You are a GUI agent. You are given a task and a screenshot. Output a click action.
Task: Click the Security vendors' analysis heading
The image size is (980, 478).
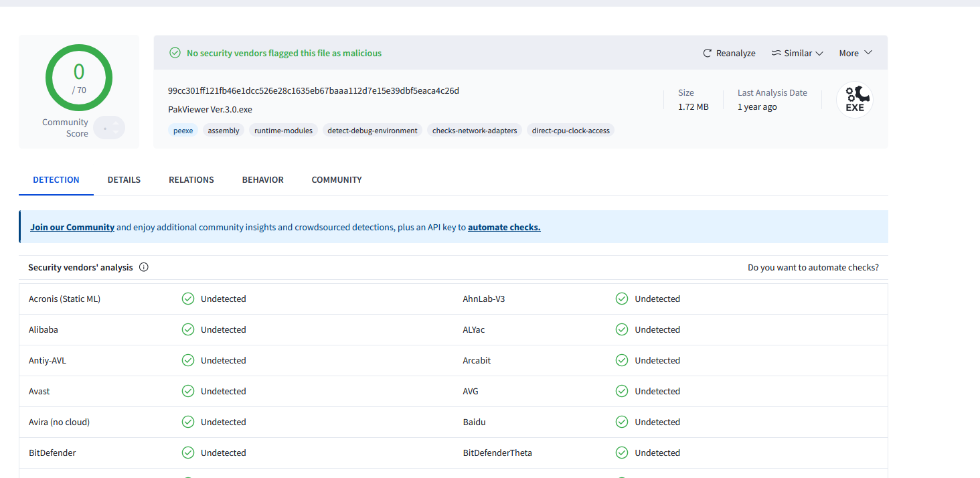pyautogui.click(x=80, y=267)
